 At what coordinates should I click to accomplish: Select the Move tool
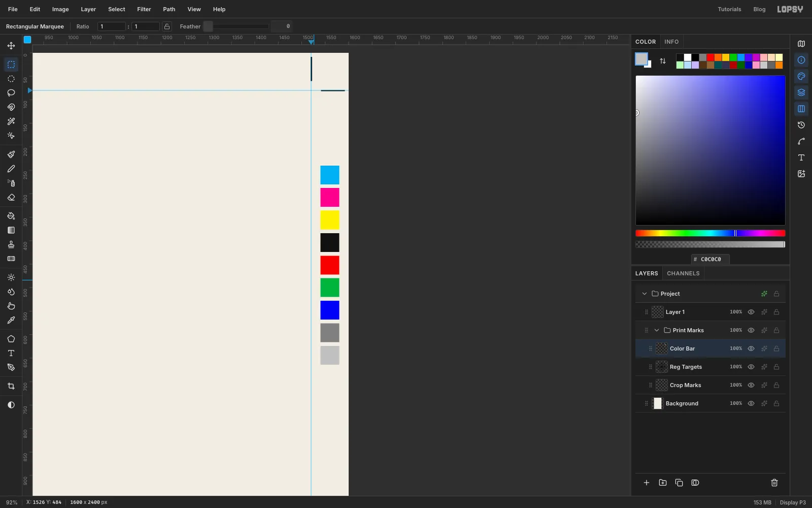pyautogui.click(x=11, y=46)
